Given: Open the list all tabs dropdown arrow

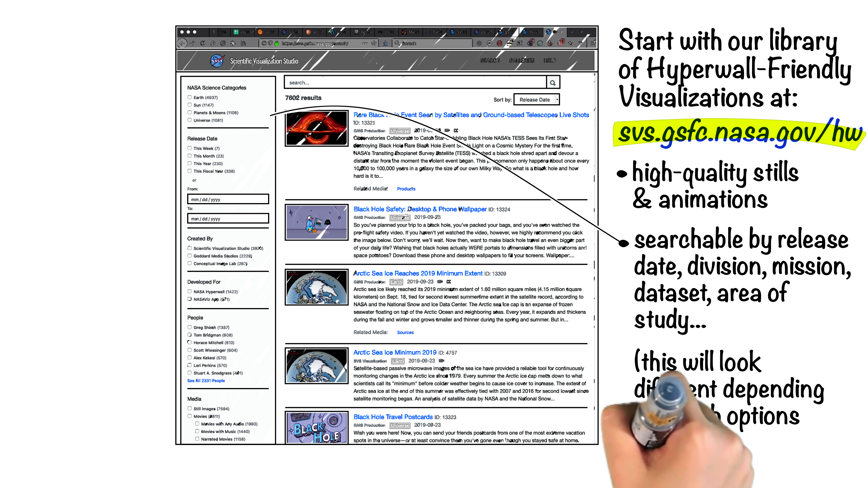Looking at the screenshot, I should [x=581, y=32].
